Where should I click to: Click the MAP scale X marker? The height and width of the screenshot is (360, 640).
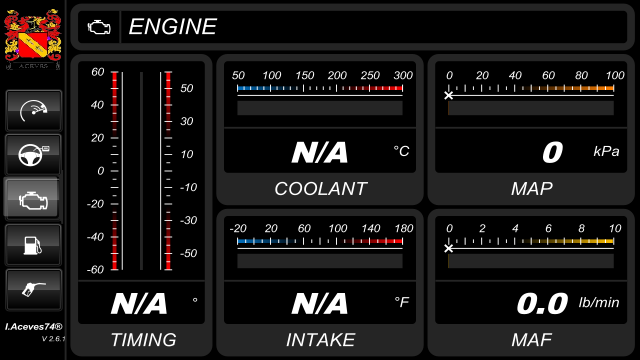(x=449, y=96)
